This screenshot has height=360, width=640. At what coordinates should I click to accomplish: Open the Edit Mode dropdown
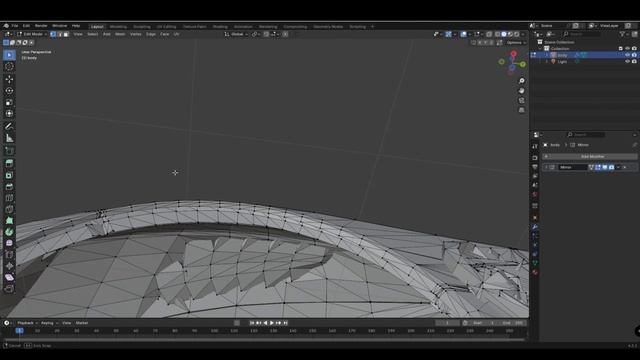click(32, 34)
